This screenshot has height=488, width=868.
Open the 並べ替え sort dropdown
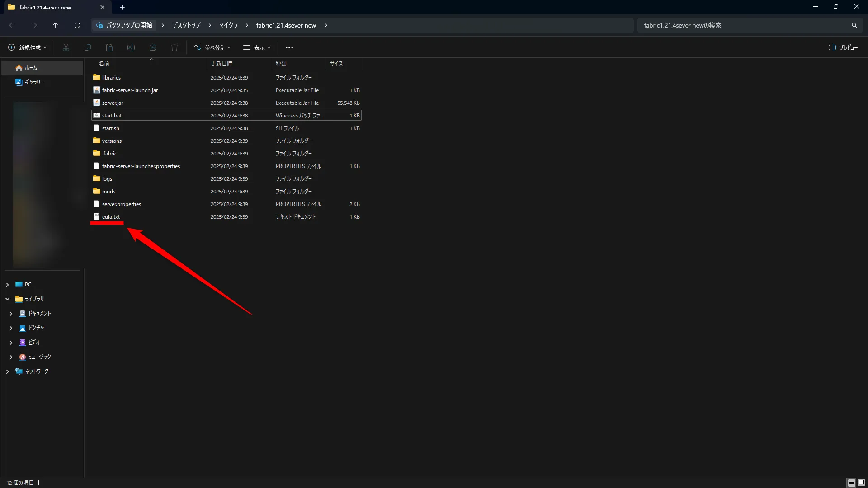212,47
